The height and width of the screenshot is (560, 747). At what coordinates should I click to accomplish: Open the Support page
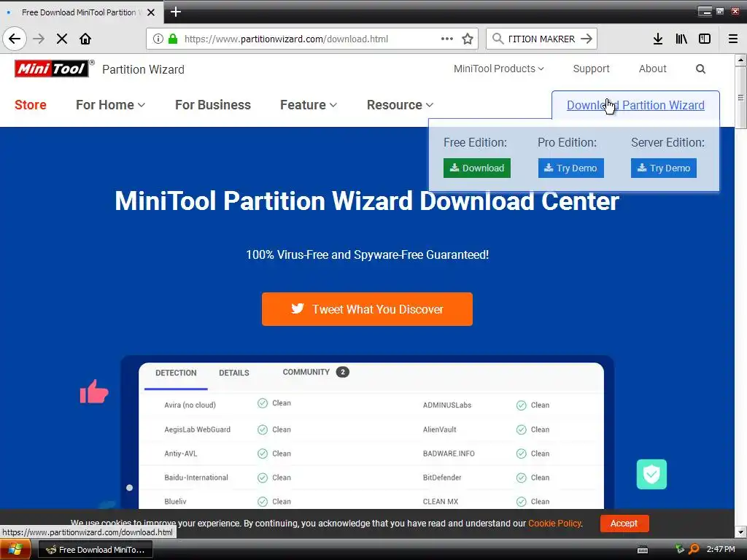pyautogui.click(x=591, y=69)
